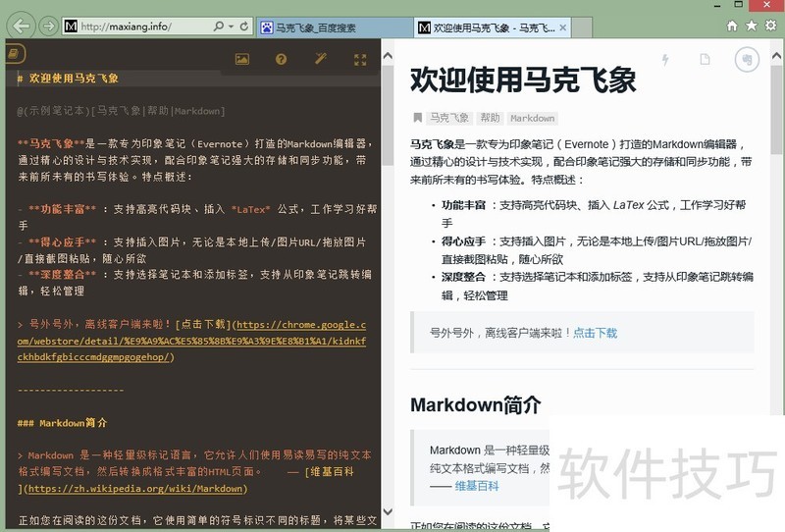Select the Markdown tag in preview
The height and width of the screenshot is (532, 785).
click(532, 118)
